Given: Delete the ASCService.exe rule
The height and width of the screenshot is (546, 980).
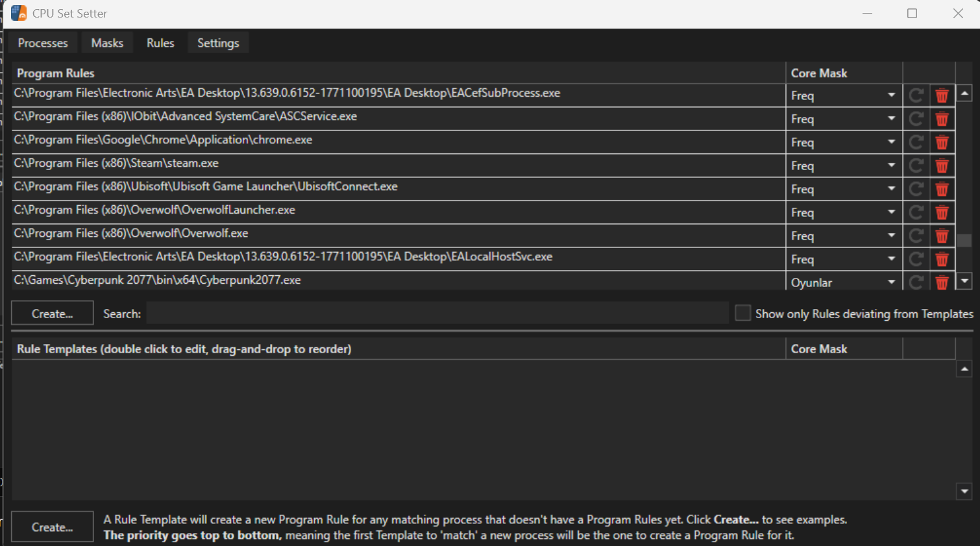Looking at the screenshot, I should click(x=942, y=119).
